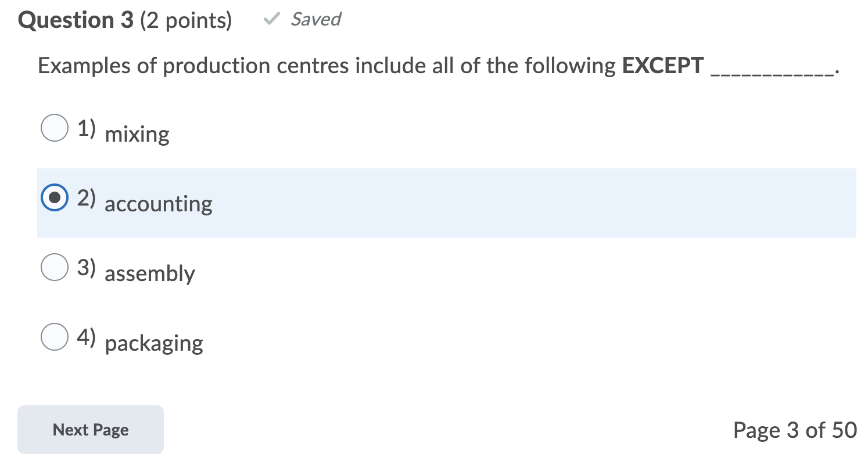
Task: Click the 'Page 3 of 50' indicator
Action: click(795, 430)
